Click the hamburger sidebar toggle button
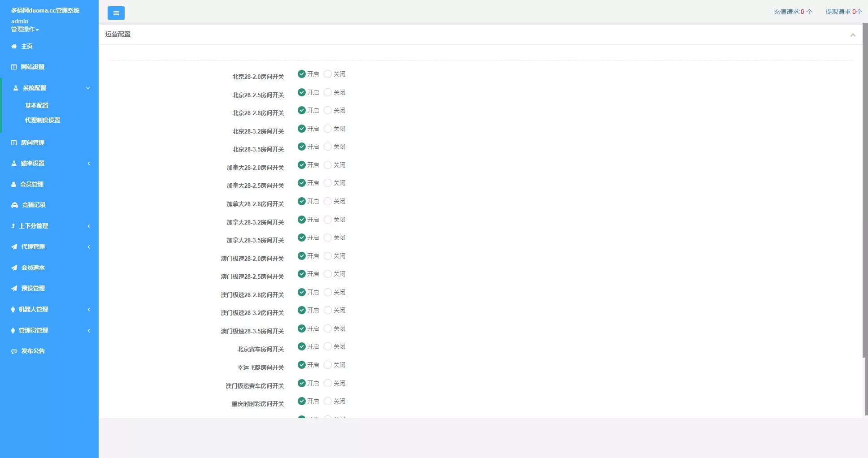 116,13
